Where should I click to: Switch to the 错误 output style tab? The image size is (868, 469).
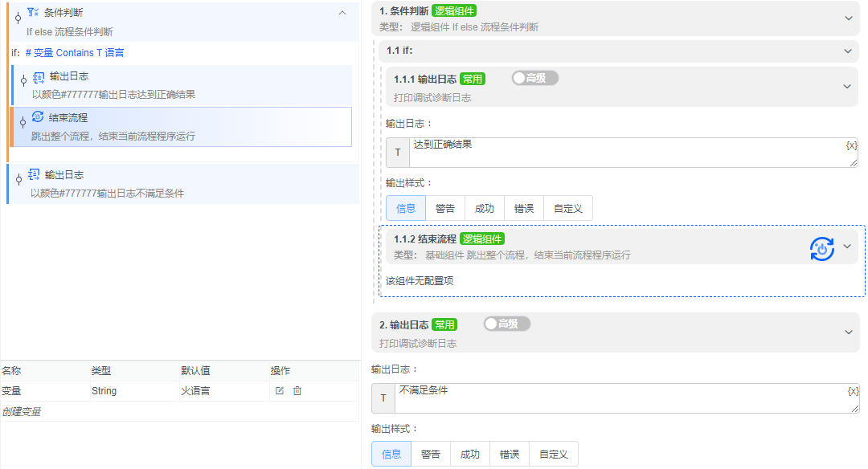point(524,207)
